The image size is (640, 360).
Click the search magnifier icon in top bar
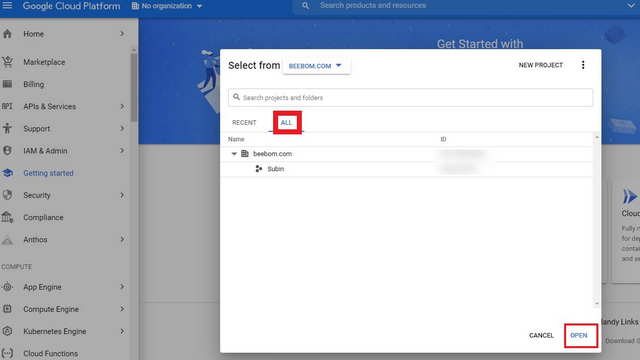[x=305, y=6]
